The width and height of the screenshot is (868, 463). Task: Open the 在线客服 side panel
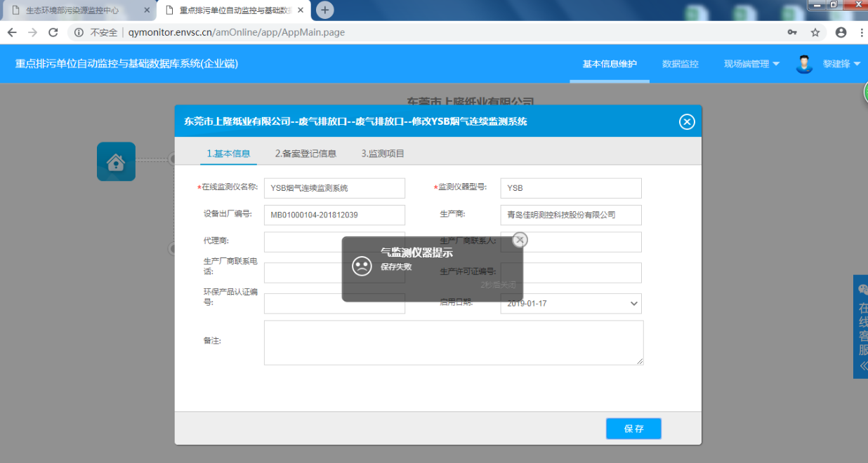(x=861, y=327)
